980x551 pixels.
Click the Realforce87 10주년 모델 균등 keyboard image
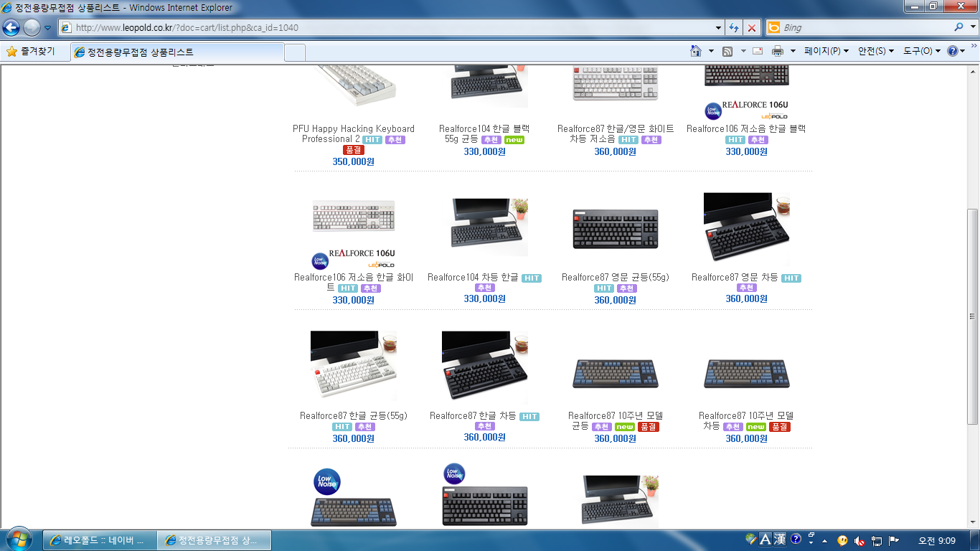click(616, 374)
